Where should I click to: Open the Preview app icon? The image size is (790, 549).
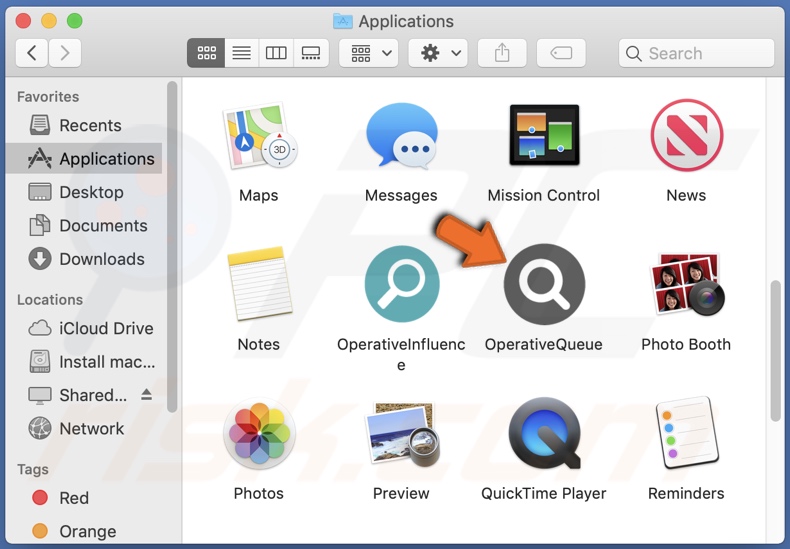coord(402,433)
